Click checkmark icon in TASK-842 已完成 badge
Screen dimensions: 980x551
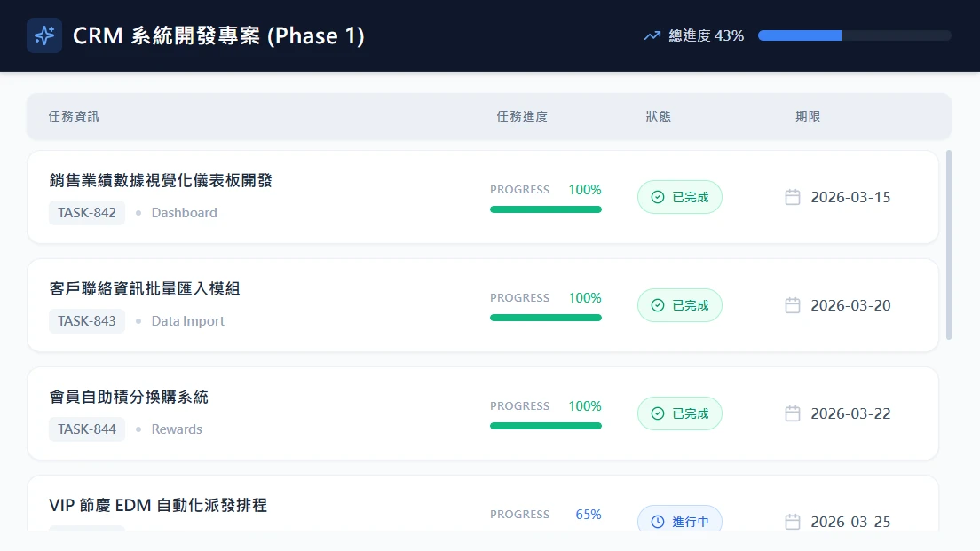pos(658,197)
